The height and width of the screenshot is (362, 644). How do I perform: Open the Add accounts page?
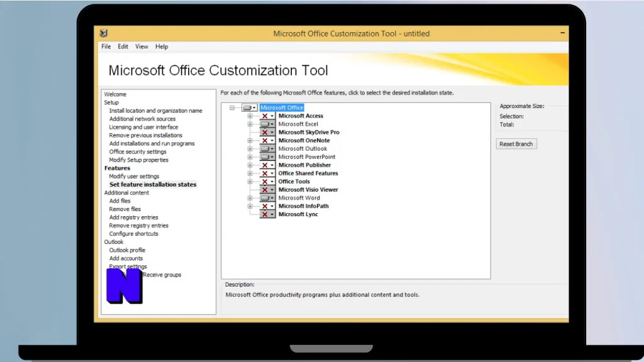pyautogui.click(x=126, y=258)
